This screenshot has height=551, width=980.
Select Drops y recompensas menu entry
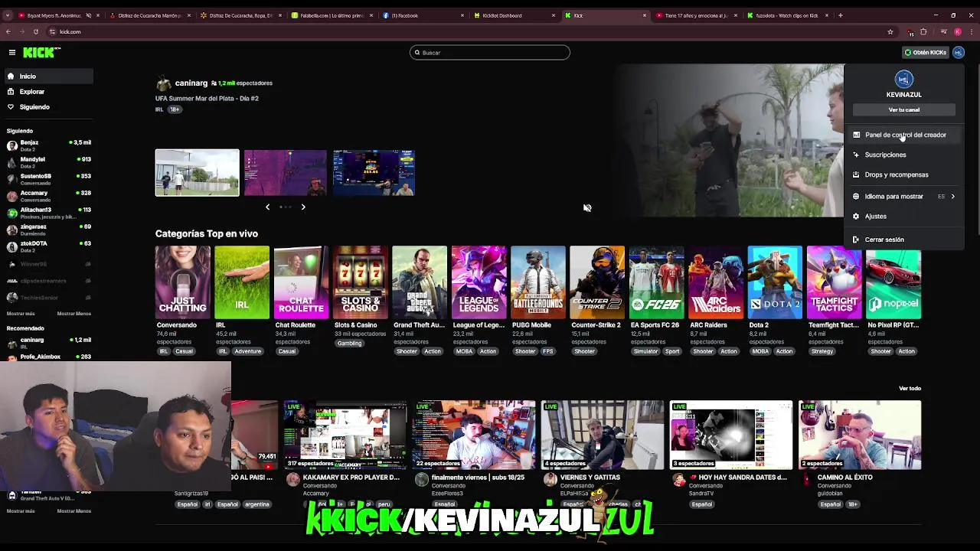click(903, 174)
